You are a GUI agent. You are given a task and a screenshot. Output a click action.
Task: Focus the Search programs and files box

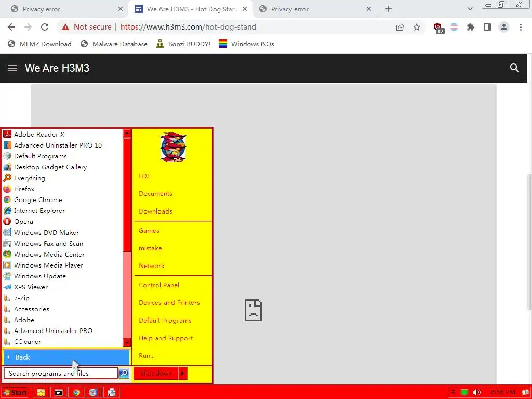point(61,373)
